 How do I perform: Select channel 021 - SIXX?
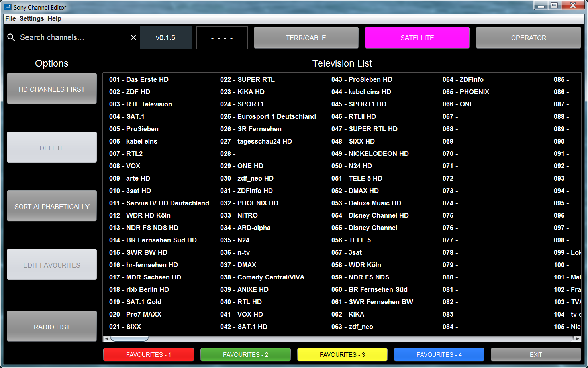pyautogui.click(x=125, y=327)
